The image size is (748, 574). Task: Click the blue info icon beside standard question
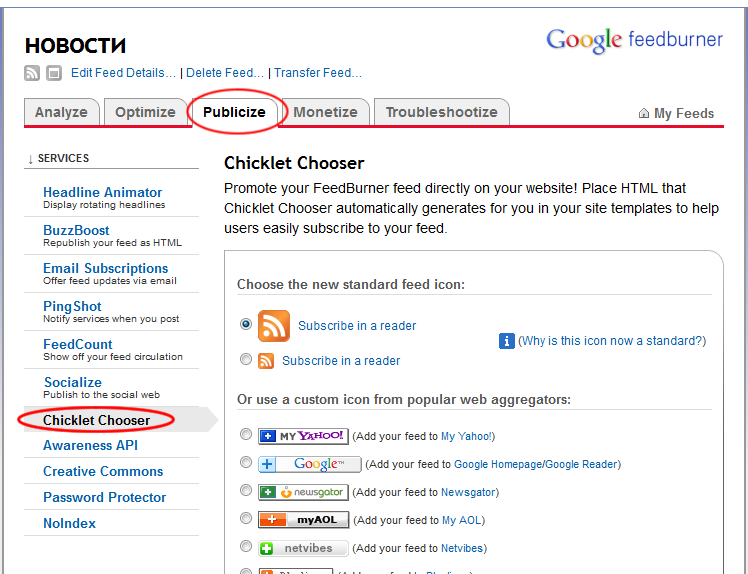(507, 341)
